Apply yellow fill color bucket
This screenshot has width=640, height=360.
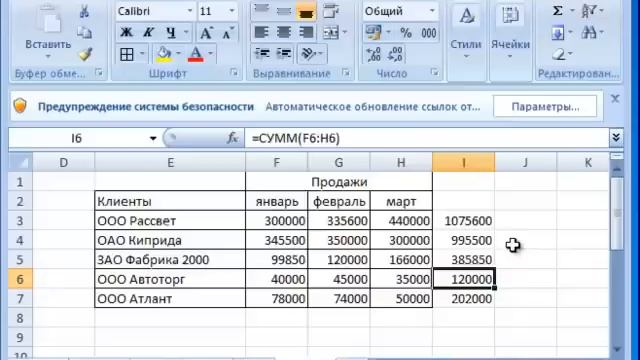(164, 54)
